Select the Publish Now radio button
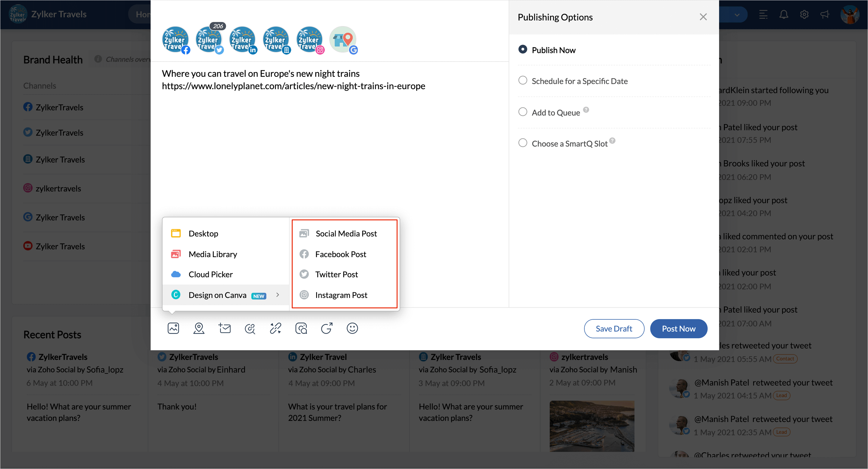 click(523, 49)
